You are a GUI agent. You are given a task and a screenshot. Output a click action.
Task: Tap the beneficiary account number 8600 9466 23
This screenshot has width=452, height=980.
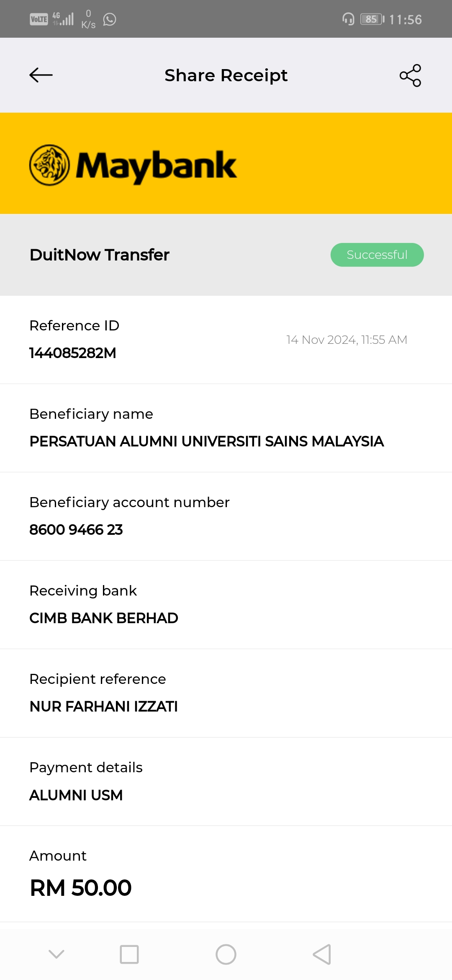click(x=76, y=530)
